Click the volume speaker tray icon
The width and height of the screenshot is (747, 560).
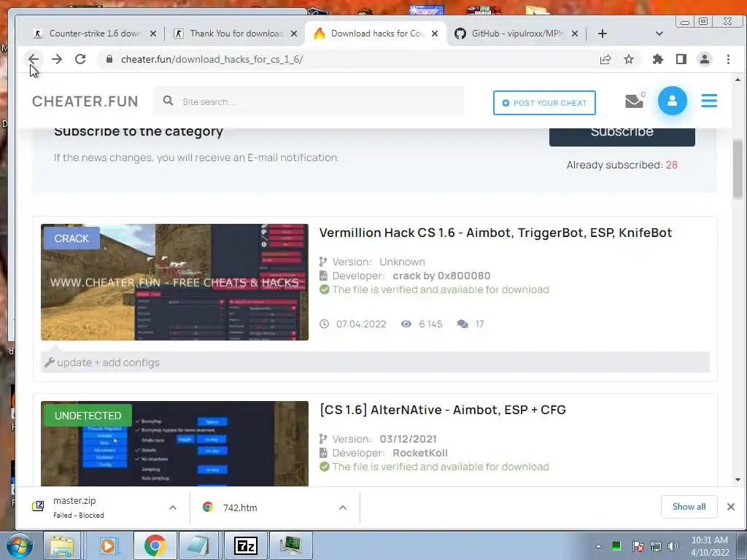pyautogui.click(x=673, y=546)
